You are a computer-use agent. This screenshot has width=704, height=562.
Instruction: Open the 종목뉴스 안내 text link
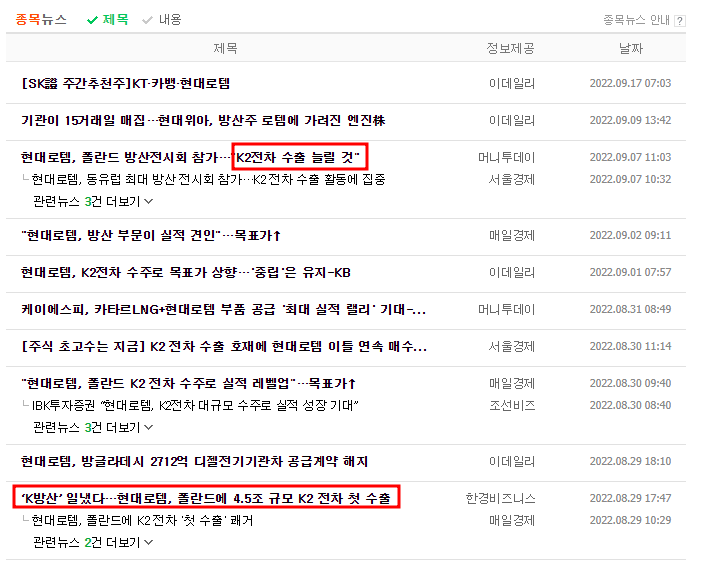click(x=636, y=20)
